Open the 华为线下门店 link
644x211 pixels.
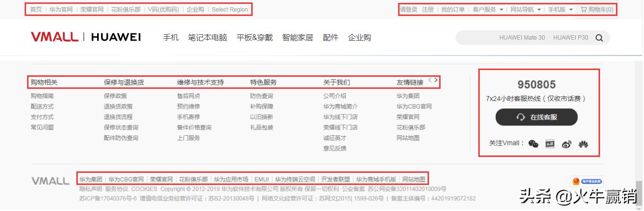341,117
